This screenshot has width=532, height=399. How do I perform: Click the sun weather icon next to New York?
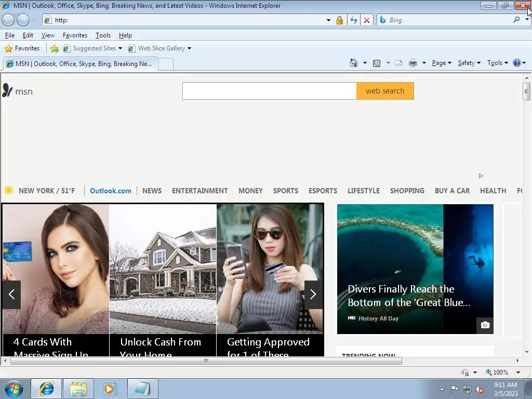click(9, 190)
